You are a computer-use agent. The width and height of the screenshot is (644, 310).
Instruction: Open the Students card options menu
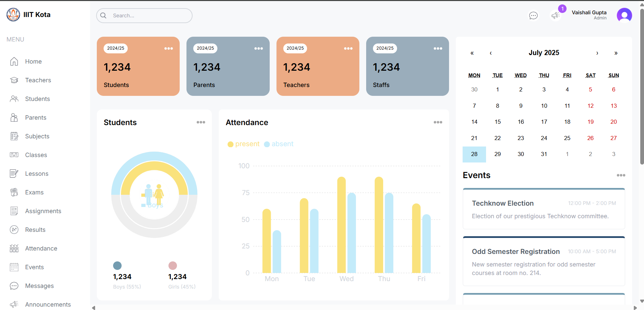coord(201,122)
